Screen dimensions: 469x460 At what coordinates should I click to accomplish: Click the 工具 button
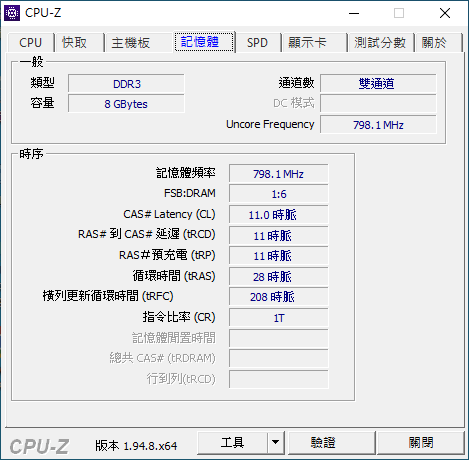coord(232,443)
